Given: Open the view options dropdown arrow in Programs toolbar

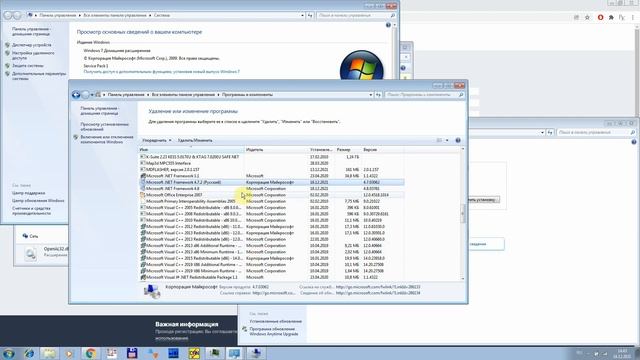Looking at the screenshot, I should 447,140.
